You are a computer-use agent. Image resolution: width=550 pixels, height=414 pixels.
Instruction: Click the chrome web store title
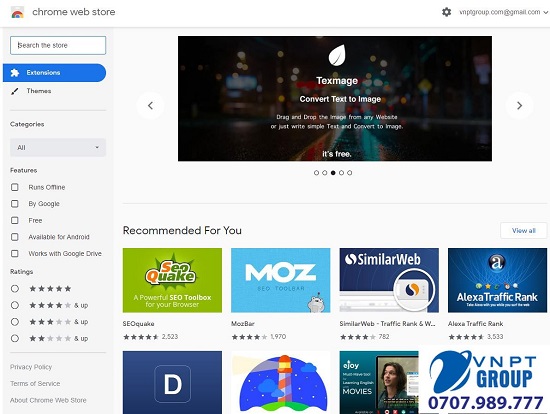pos(74,12)
